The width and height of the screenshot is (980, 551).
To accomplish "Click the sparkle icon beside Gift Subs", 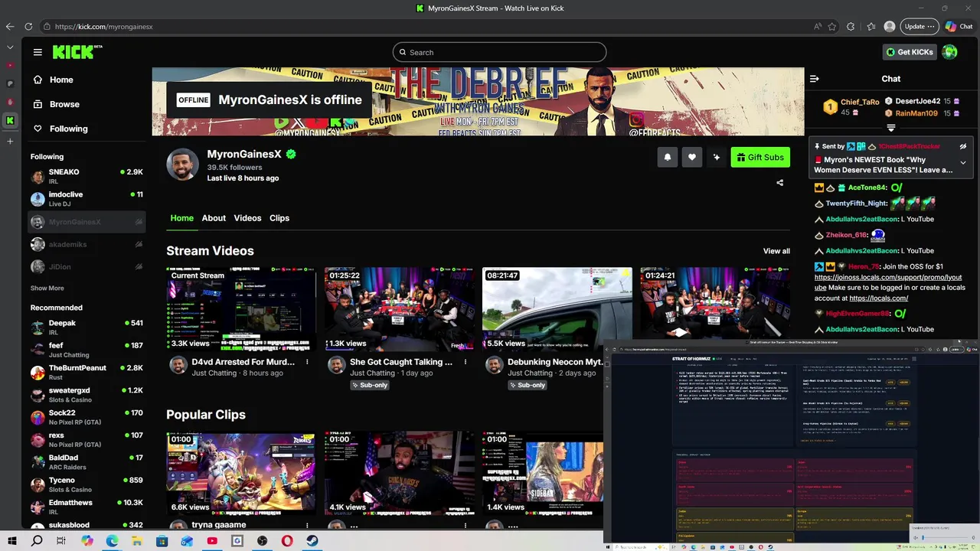I will [717, 157].
